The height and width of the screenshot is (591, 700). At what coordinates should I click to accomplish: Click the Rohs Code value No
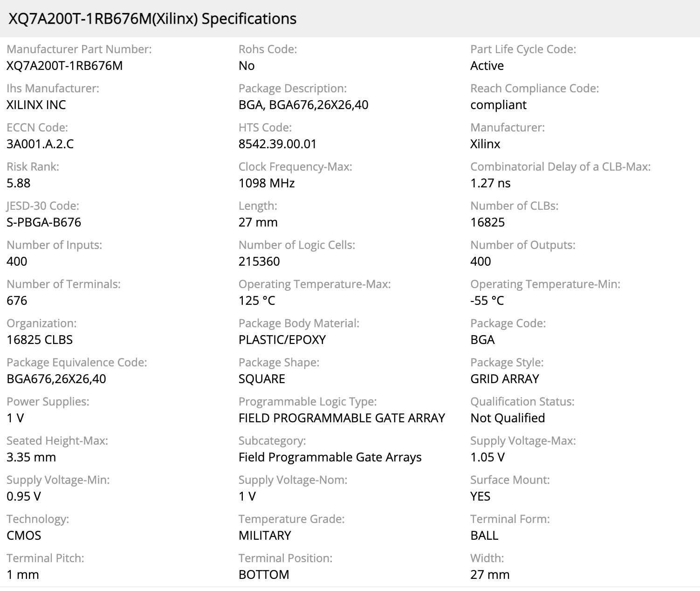[x=247, y=66]
